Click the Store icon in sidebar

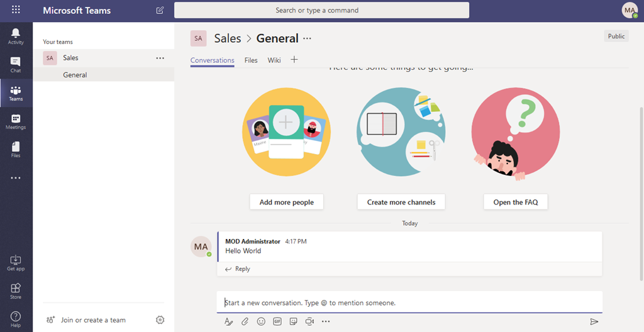(x=16, y=290)
